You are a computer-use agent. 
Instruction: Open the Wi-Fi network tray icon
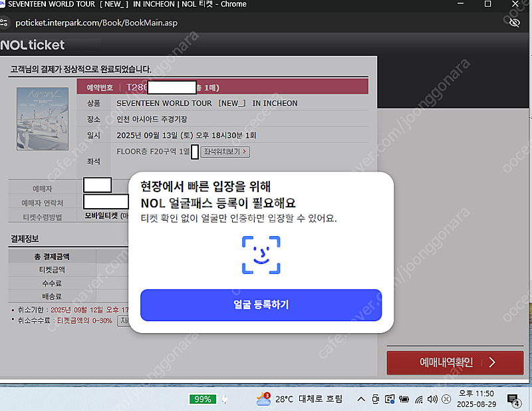point(419,400)
